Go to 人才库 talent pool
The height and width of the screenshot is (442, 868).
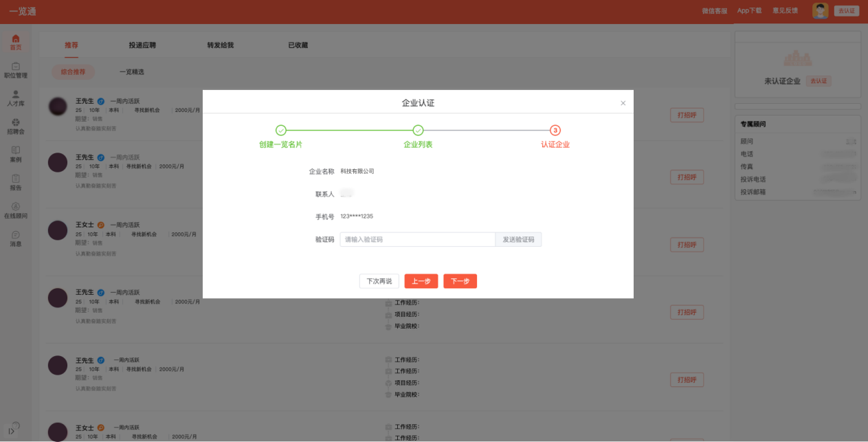(15, 99)
